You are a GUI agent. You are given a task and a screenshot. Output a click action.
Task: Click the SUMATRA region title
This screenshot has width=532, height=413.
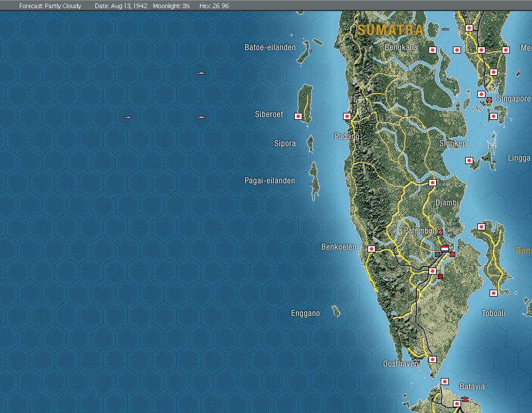(x=391, y=30)
